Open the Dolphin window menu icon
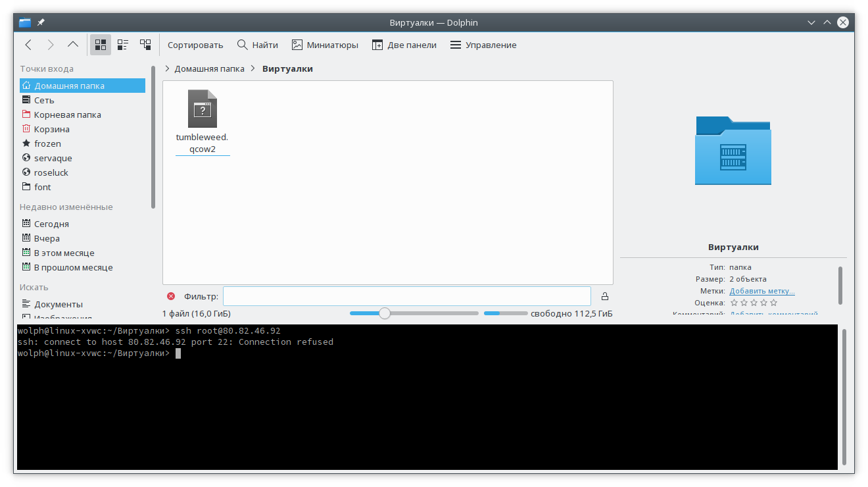Image resolution: width=868 pixels, height=487 pixels. click(25, 22)
